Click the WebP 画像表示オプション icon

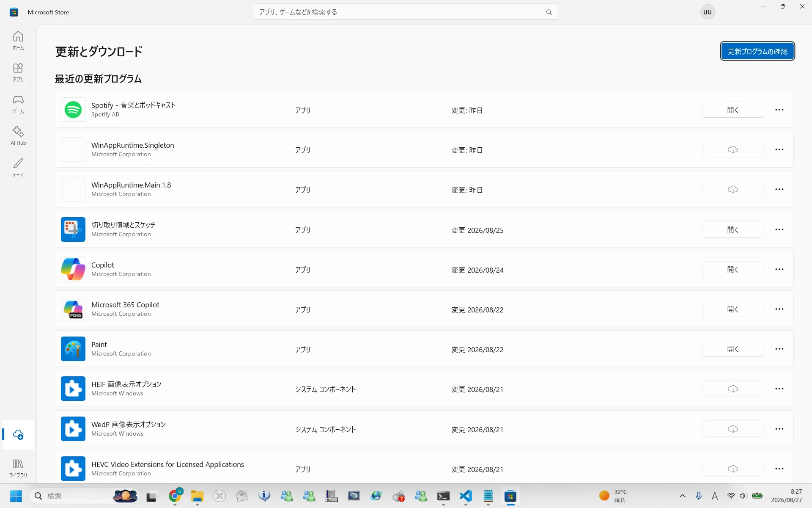click(x=73, y=429)
